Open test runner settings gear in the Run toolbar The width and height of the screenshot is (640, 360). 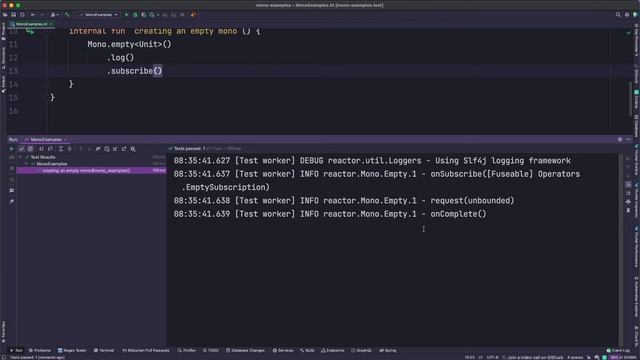(133, 149)
